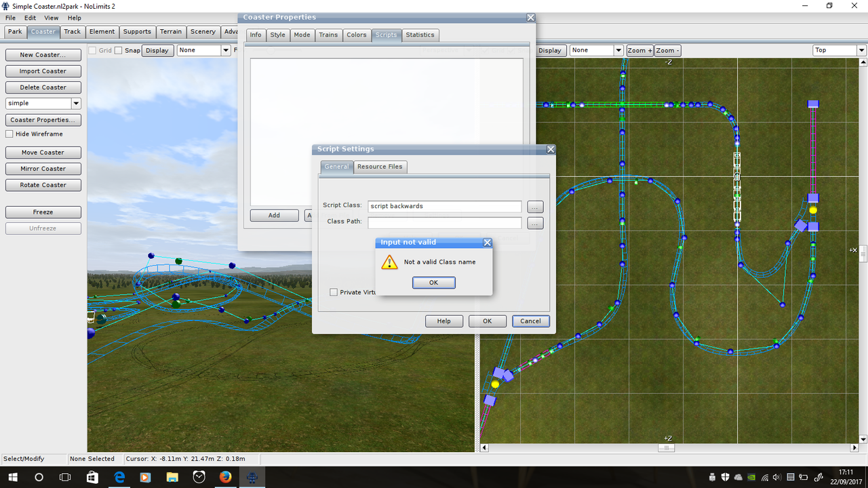868x488 pixels.
Task: Close the Script Settings dialog
Action: [551, 149]
